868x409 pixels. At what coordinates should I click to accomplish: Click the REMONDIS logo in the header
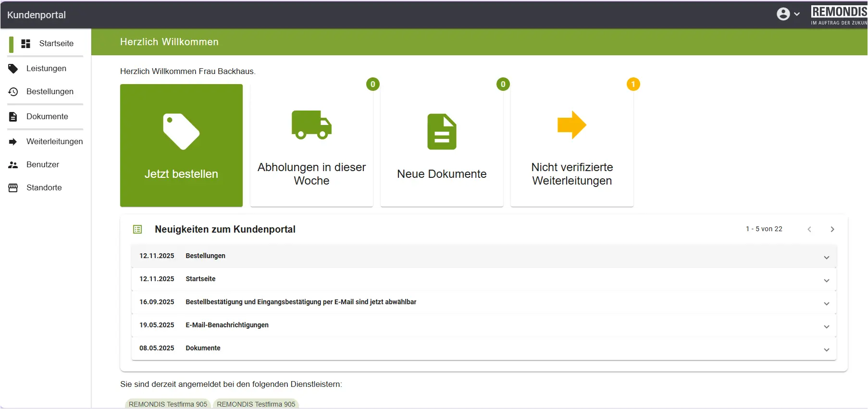pyautogui.click(x=839, y=15)
